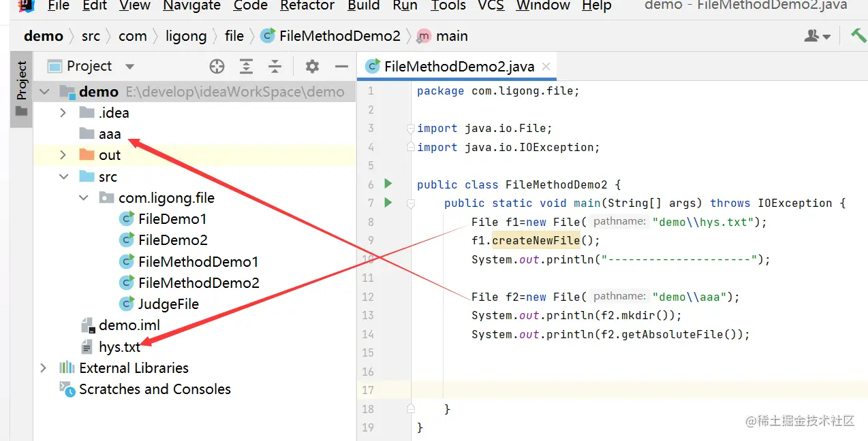Click the out folder icon
Viewport: 868px width, 441px height.
point(87,155)
